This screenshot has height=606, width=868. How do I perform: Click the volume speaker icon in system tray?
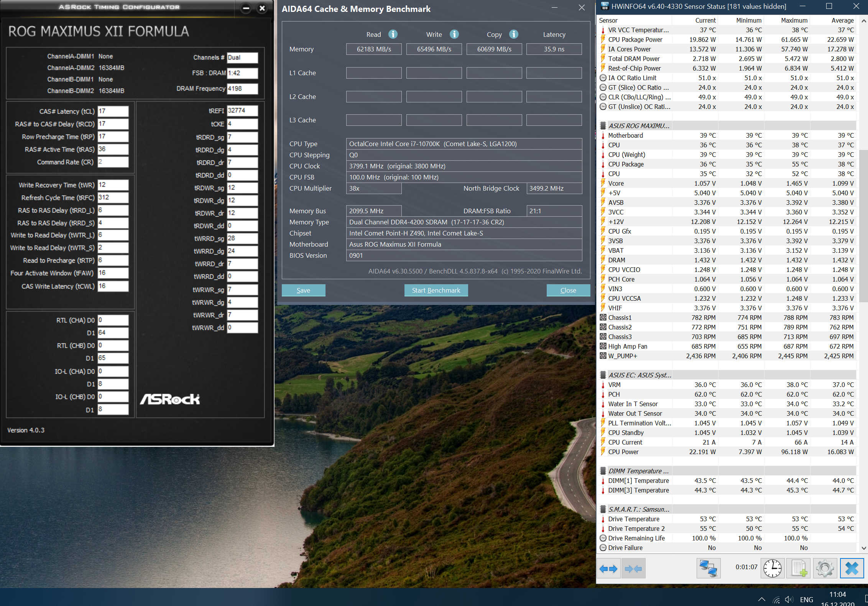click(789, 599)
